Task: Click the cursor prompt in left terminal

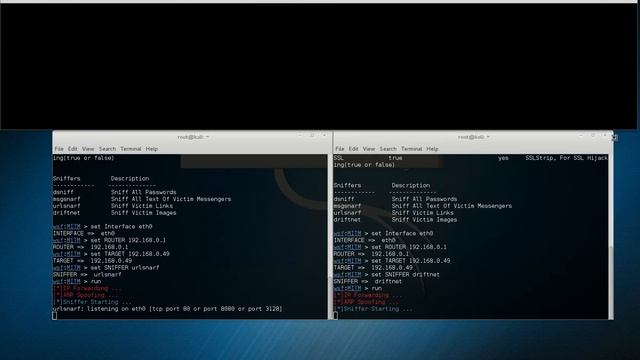Action: pos(55,316)
